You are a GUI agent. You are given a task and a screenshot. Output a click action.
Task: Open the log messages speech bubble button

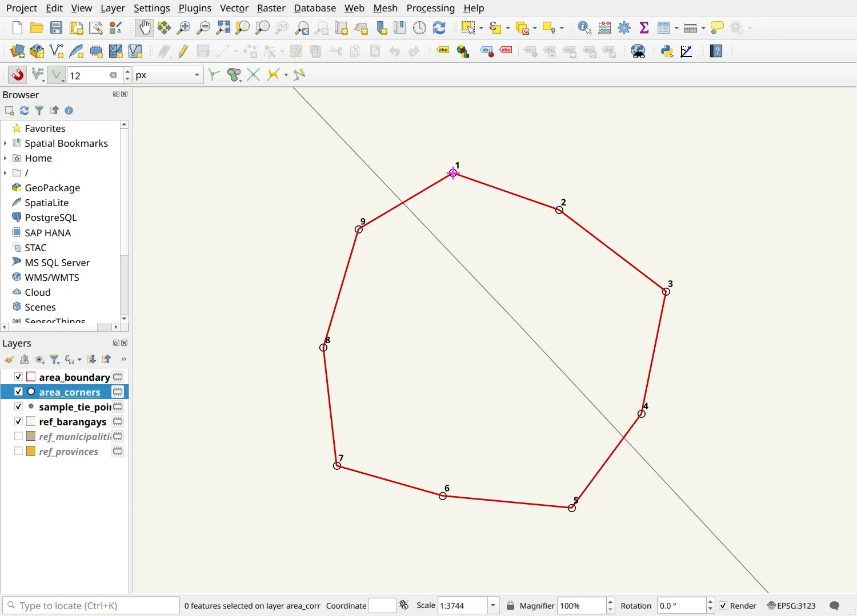(x=834, y=606)
